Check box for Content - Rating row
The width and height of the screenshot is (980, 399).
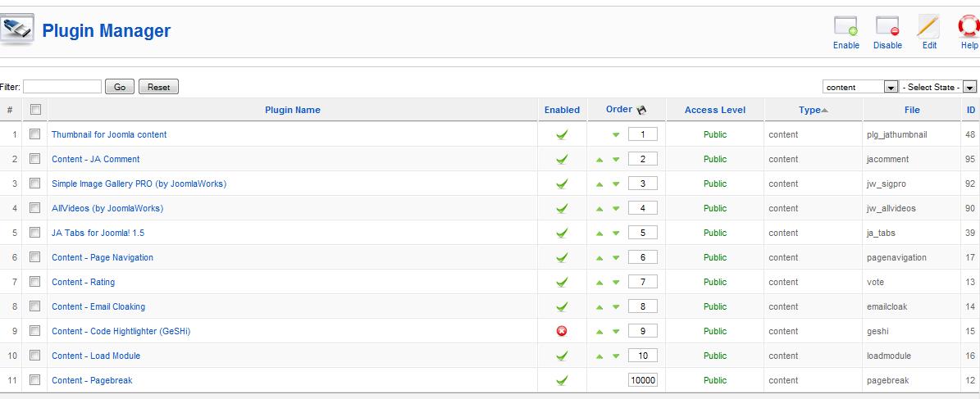coord(35,282)
